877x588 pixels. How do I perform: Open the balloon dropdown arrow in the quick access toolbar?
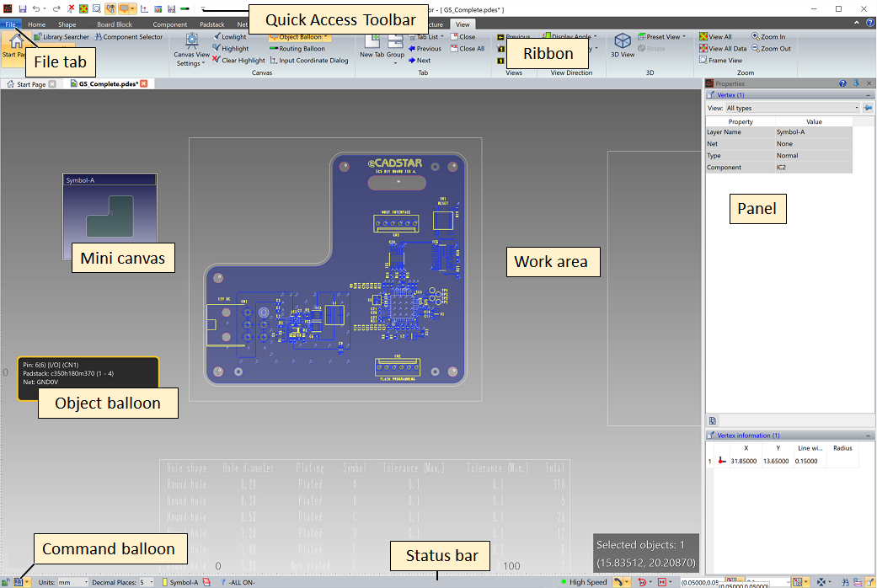pos(132,9)
